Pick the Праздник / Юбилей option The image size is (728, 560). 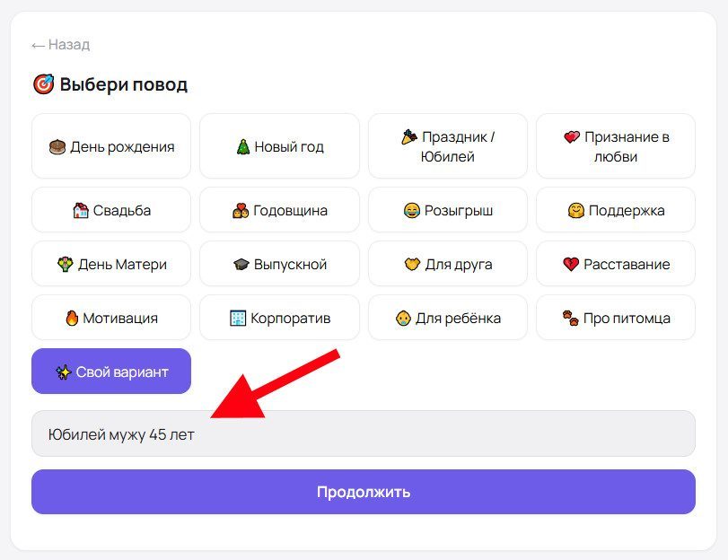pos(448,146)
